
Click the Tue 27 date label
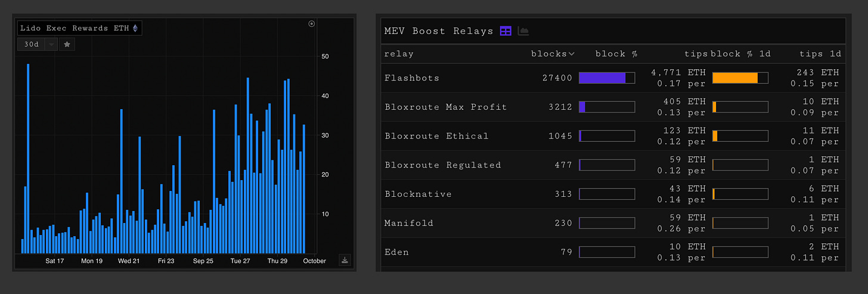(x=240, y=261)
